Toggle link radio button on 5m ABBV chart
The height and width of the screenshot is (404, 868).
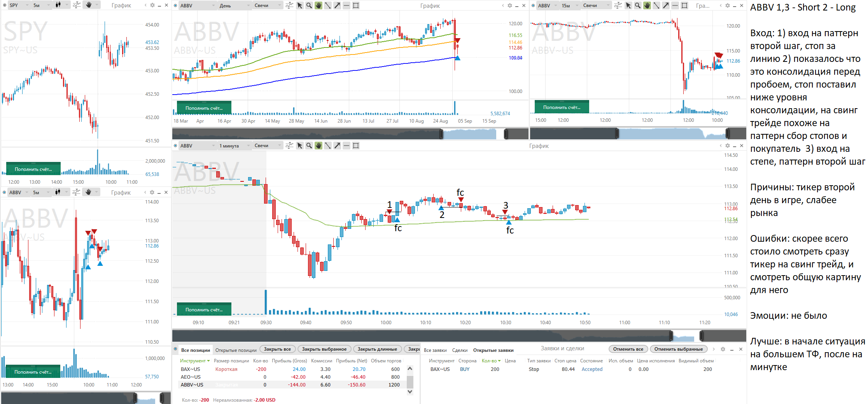click(x=5, y=192)
